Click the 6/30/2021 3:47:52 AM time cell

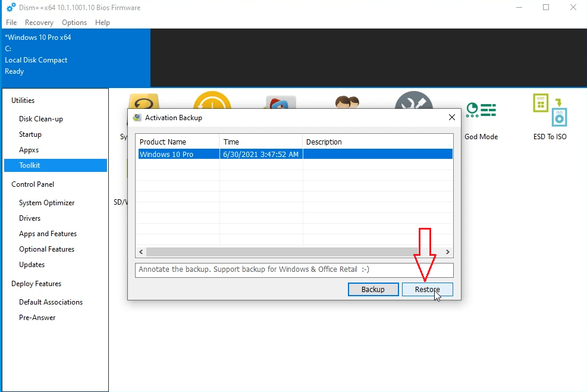click(x=261, y=154)
